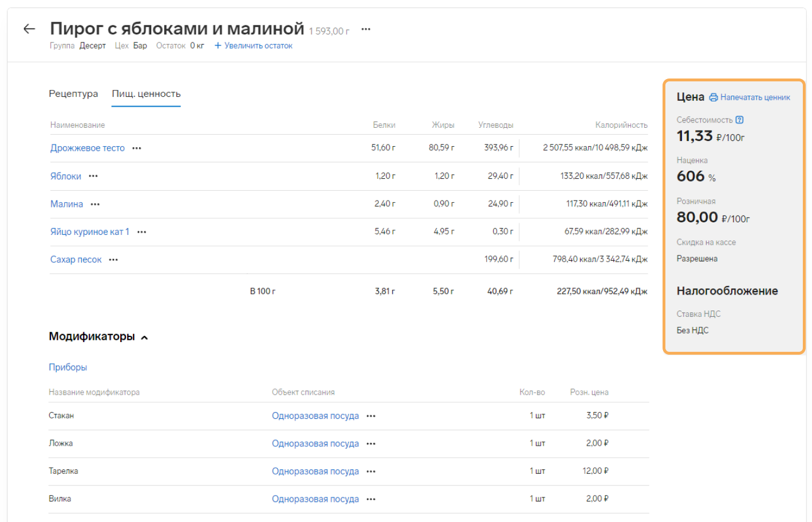The image size is (812, 522).
Task: Click the Стакан modifier name
Action: pos(61,415)
